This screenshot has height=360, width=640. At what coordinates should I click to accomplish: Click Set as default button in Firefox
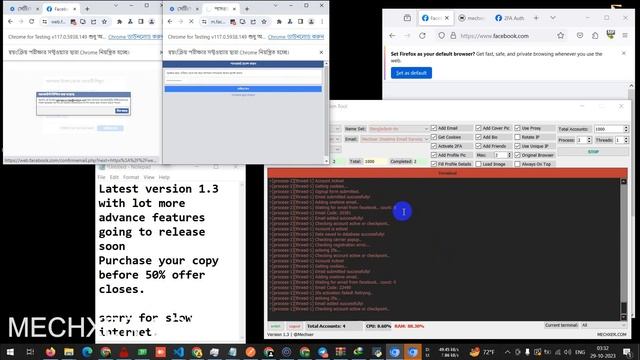[411, 73]
